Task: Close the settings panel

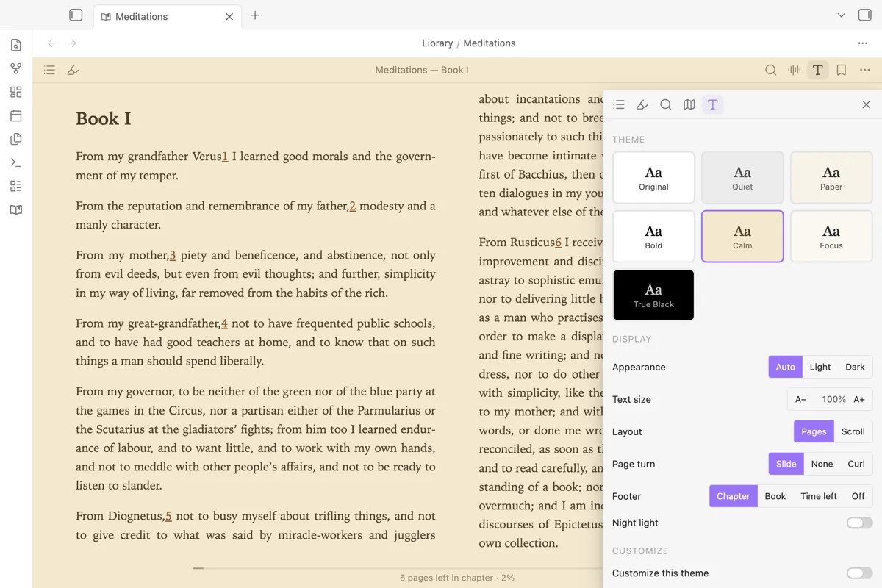Action: point(866,104)
